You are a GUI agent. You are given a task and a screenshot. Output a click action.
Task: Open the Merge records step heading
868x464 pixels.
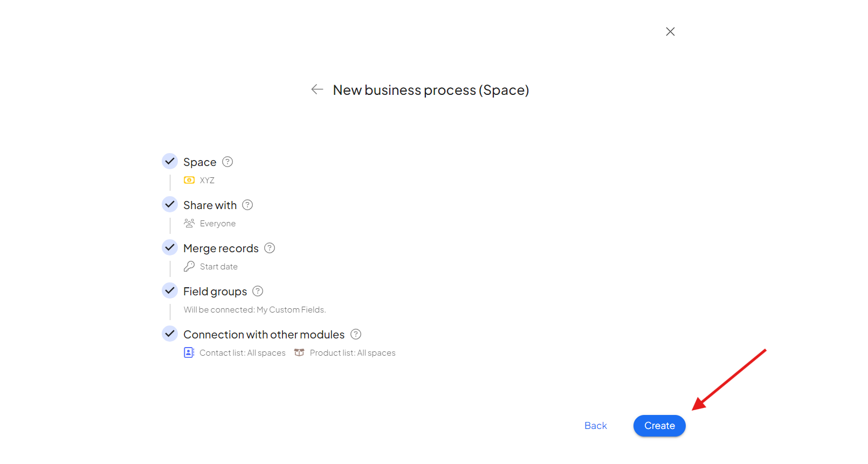221,248
